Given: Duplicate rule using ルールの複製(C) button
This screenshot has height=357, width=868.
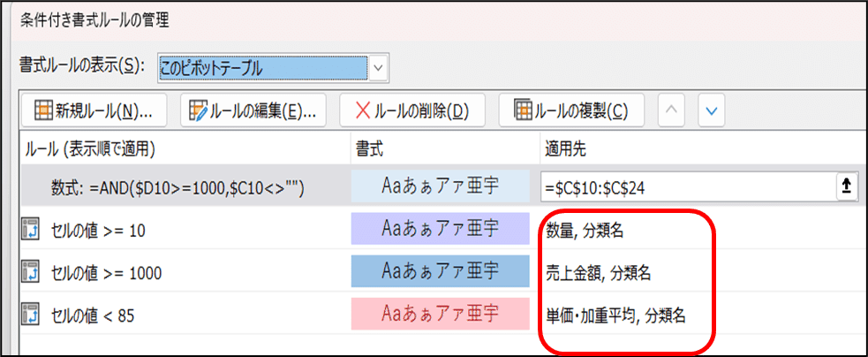Looking at the screenshot, I should pyautogui.click(x=572, y=110).
